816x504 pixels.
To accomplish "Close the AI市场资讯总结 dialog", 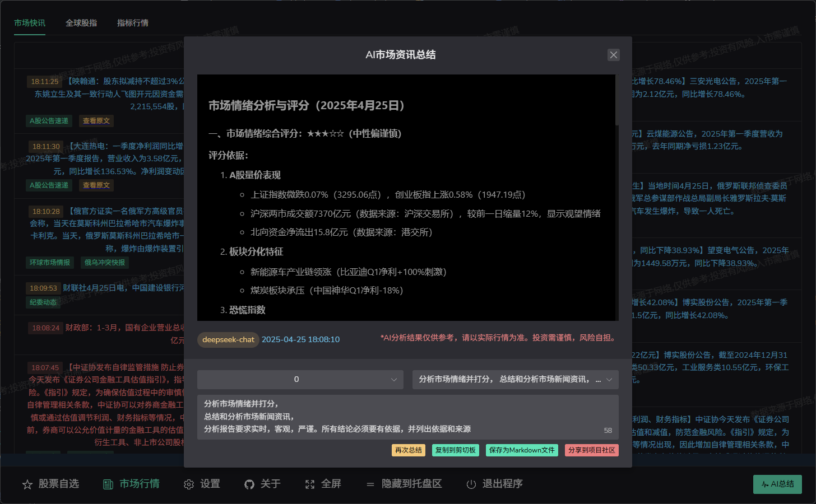I will coord(613,55).
